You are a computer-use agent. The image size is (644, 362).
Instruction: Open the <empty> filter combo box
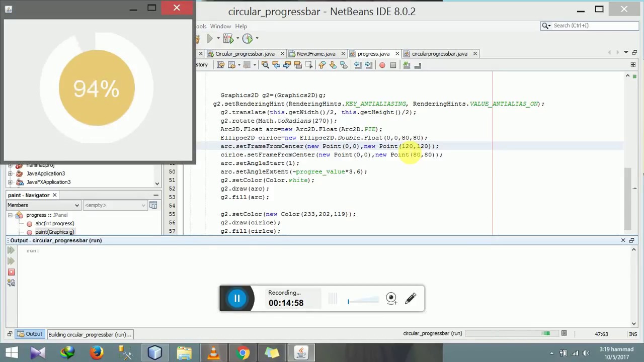pos(115,205)
